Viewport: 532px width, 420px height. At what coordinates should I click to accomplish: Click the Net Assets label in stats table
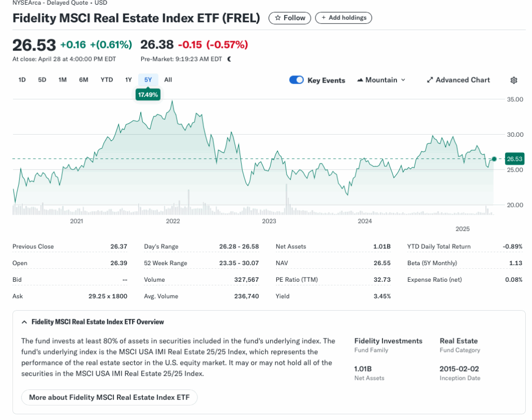tap(291, 246)
